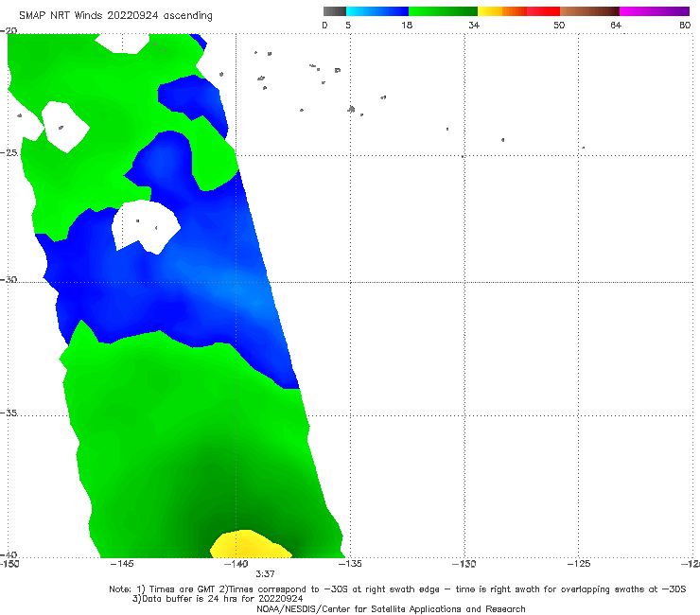Click the latitude label '-30'
The height and width of the screenshot is (615, 700).
[9, 279]
